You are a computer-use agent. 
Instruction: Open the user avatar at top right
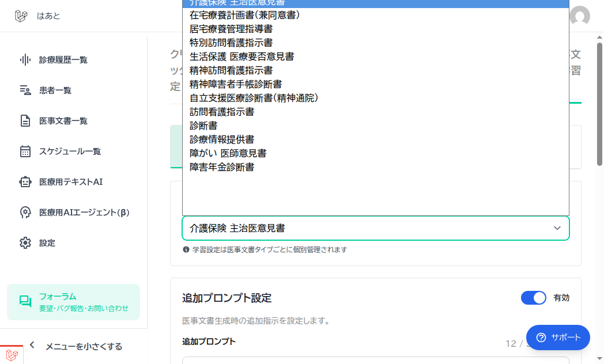tap(580, 16)
